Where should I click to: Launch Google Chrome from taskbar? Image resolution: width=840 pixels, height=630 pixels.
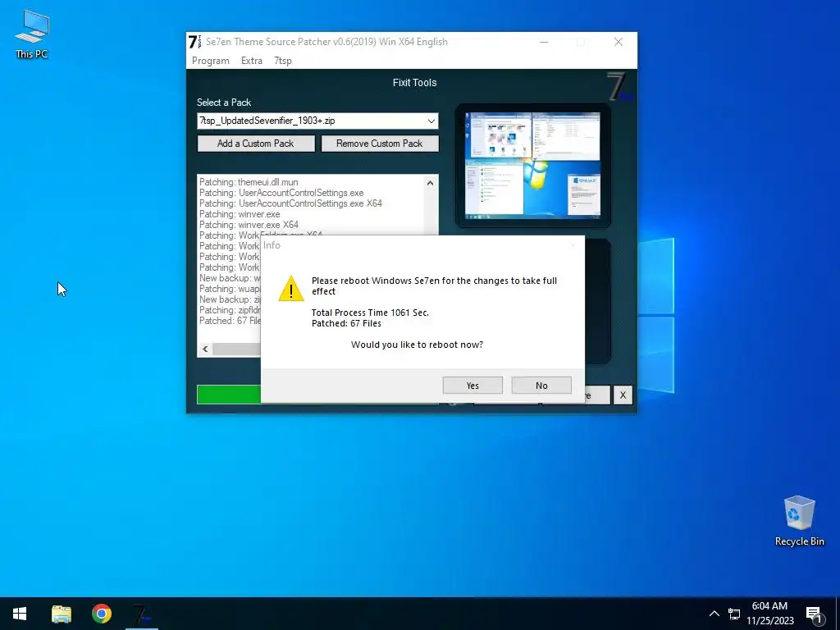coord(101,614)
